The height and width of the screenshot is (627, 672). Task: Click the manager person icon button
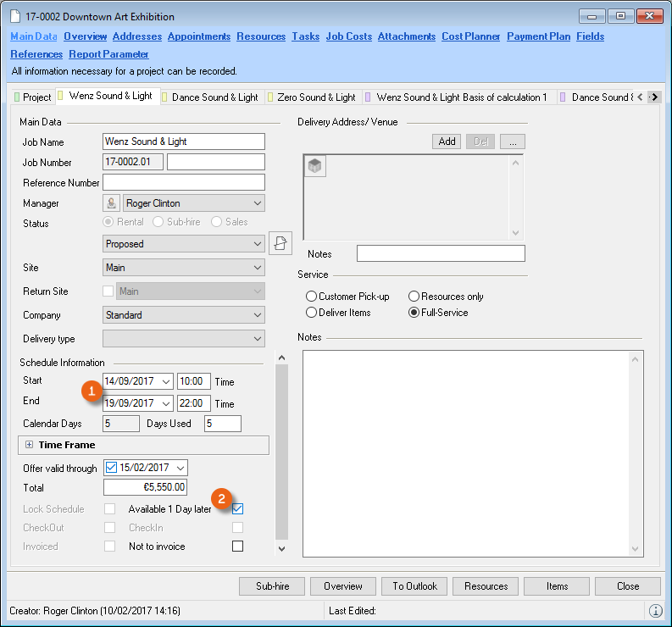point(111,203)
